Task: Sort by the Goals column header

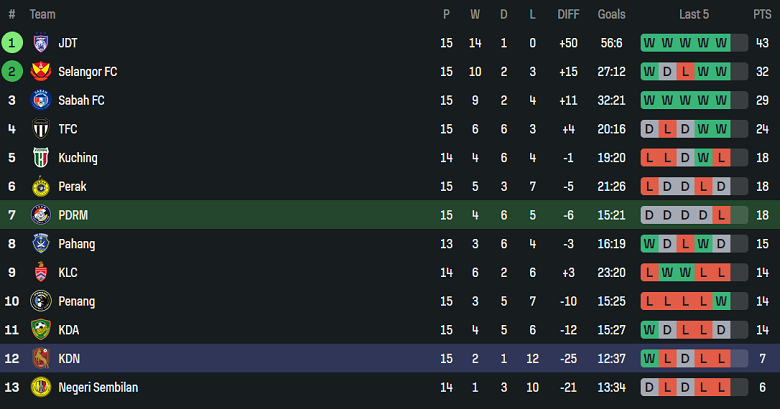Action: (611, 14)
